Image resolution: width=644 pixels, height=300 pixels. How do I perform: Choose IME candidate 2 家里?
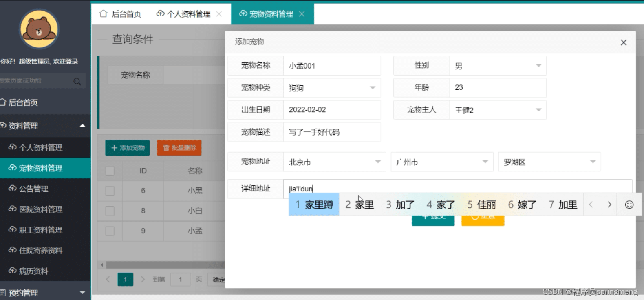coord(359,204)
